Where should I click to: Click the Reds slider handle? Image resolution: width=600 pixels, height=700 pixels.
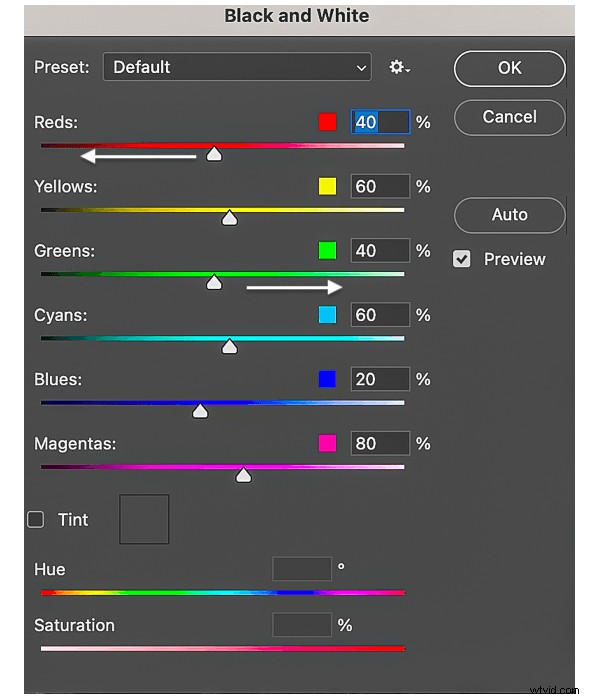214,154
